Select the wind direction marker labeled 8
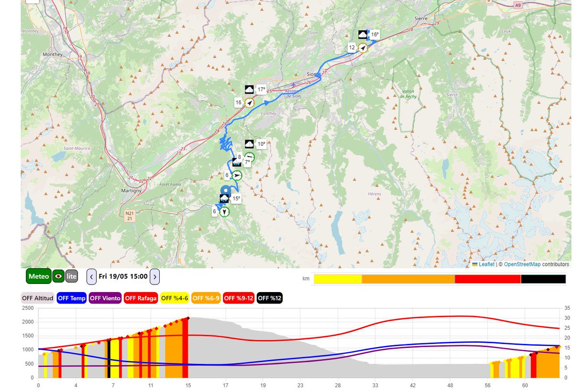This screenshot has width=574, height=392. (249, 157)
